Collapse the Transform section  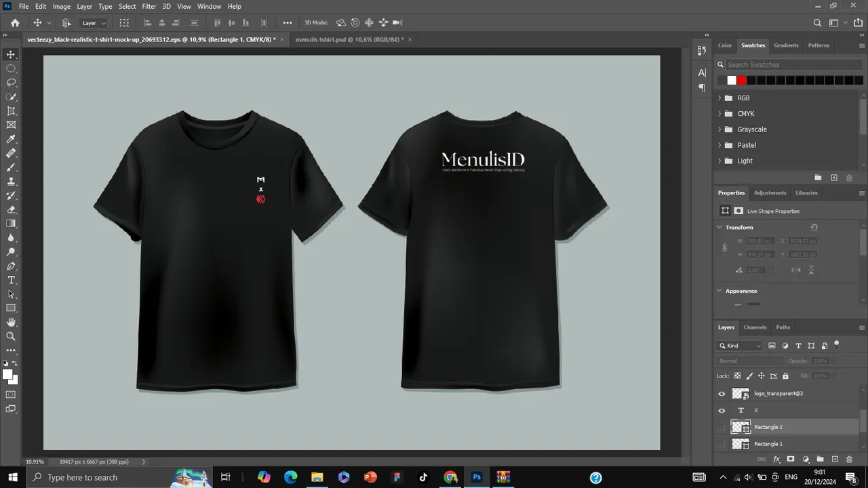tap(719, 227)
